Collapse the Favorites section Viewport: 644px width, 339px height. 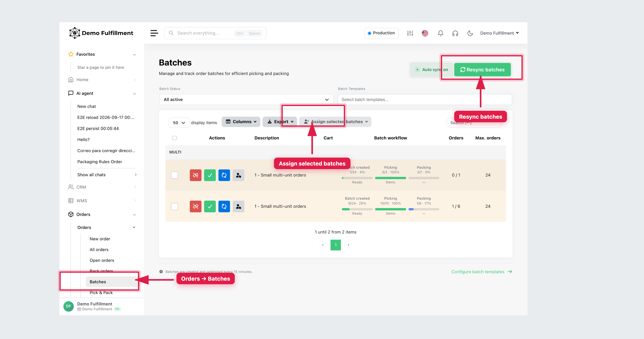(x=134, y=55)
